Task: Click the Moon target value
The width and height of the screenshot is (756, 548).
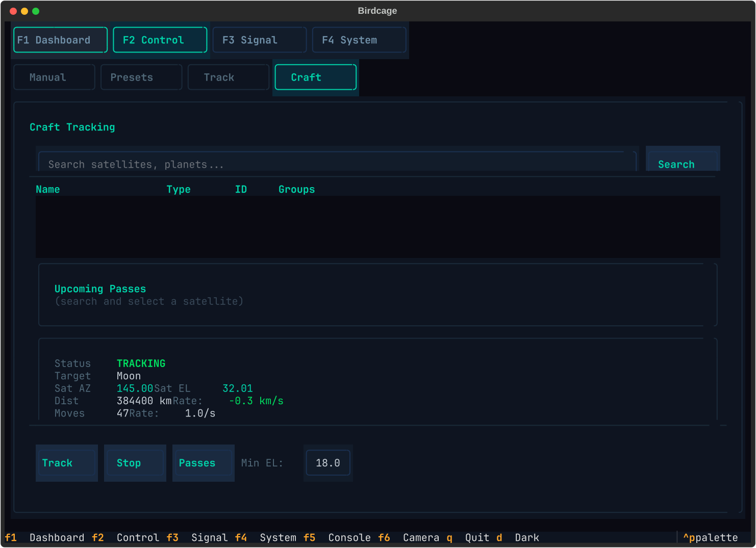Action: coord(129,376)
